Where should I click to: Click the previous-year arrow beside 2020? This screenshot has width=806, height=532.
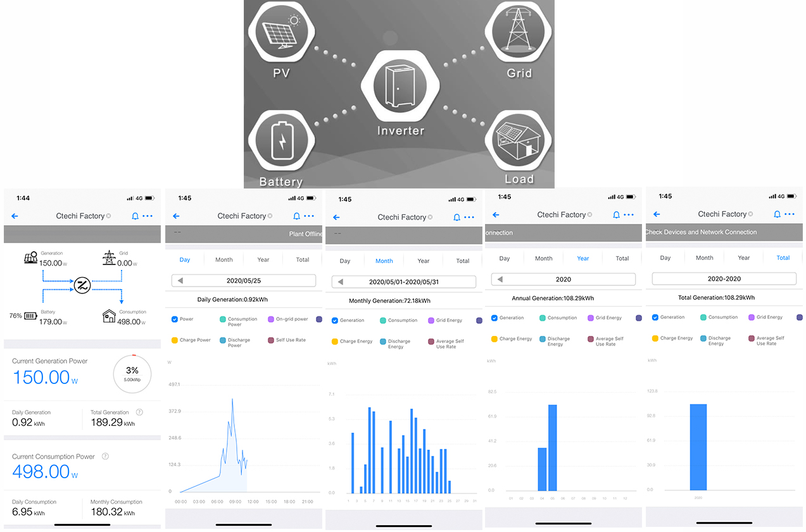(500, 280)
